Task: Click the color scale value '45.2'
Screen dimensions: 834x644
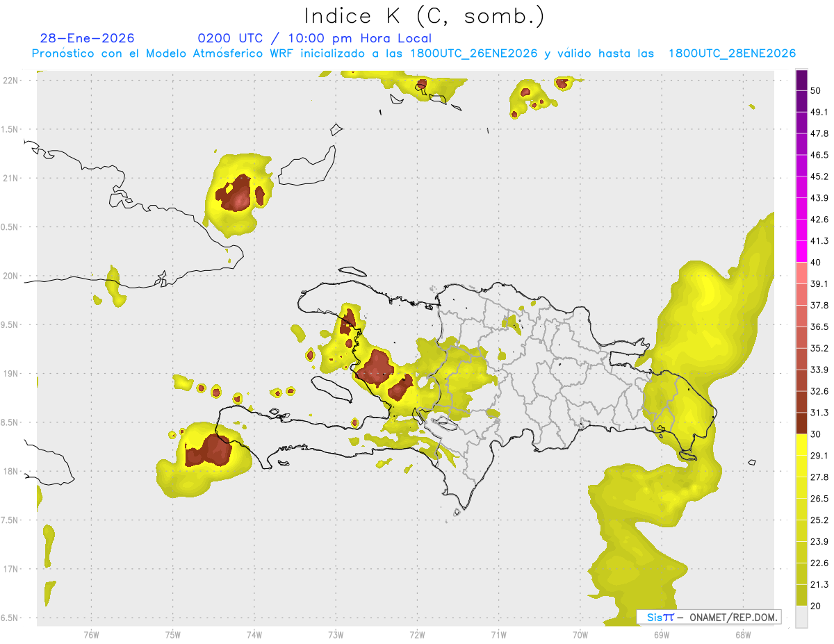Action: click(x=819, y=176)
